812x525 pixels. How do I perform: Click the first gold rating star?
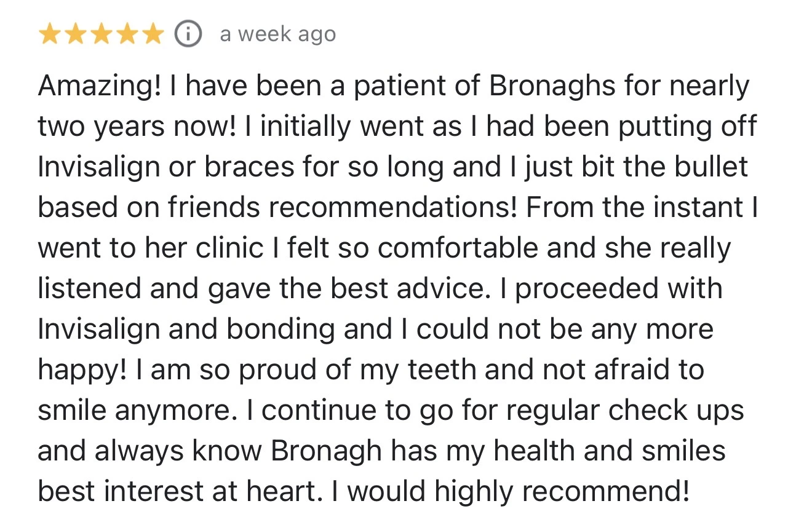[x=50, y=35]
